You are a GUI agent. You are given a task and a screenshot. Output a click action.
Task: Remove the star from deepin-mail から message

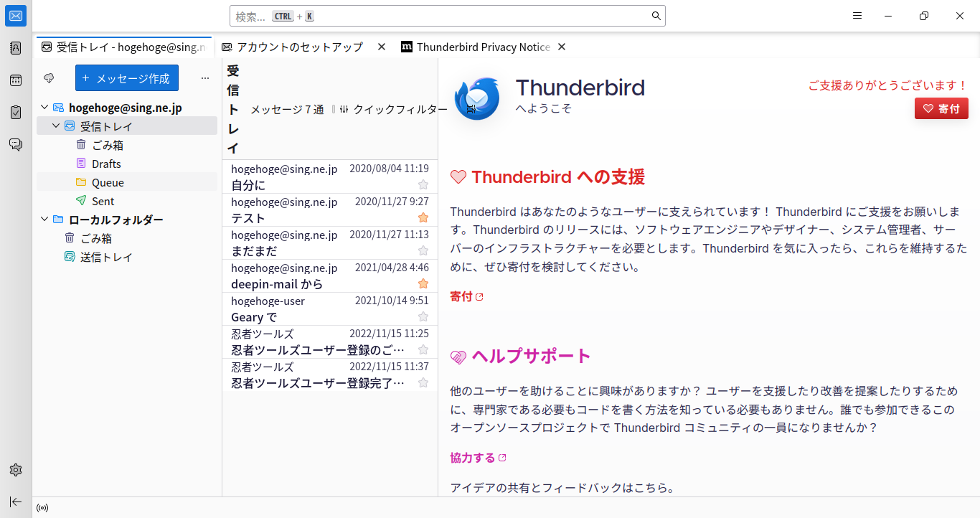click(x=423, y=284)
